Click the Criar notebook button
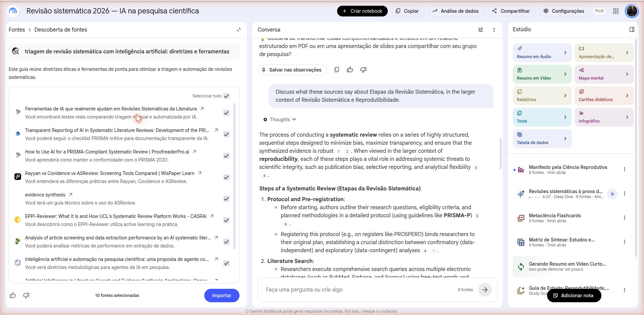644x315 pixels. click(362, 11)
